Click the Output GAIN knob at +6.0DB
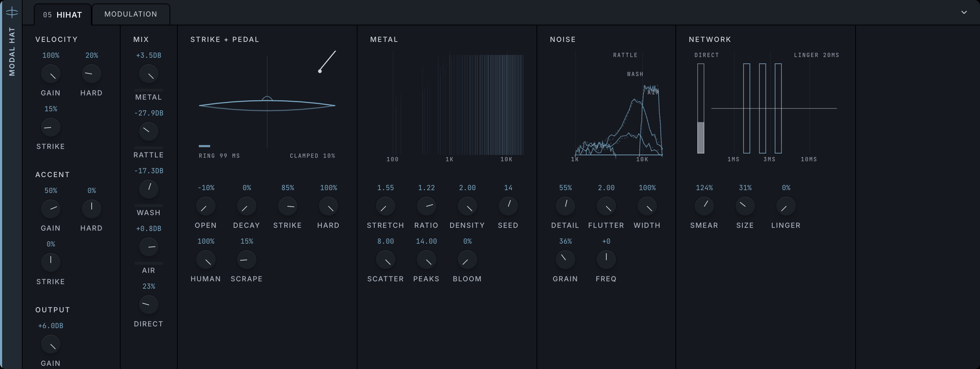980x369 pixels. [x=51, y=344]
